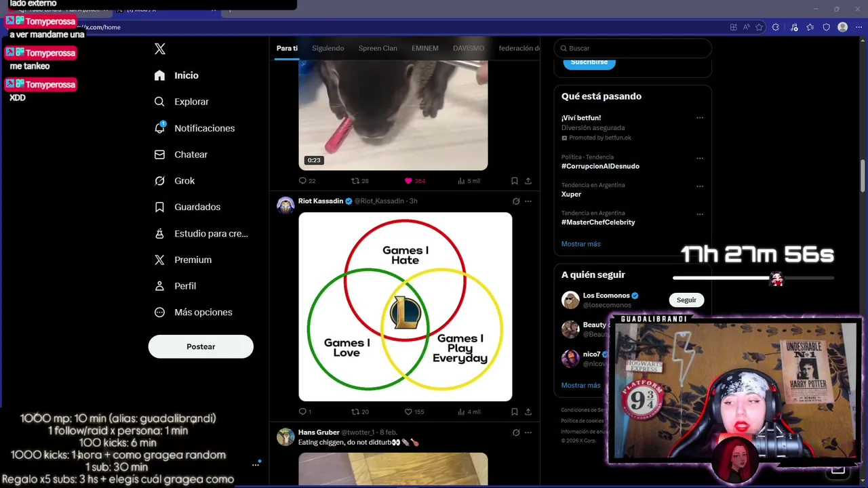Open Riot Kassadin's profile avatar
The height and width of the screenshot is (488, 868).
click(285, 205)
